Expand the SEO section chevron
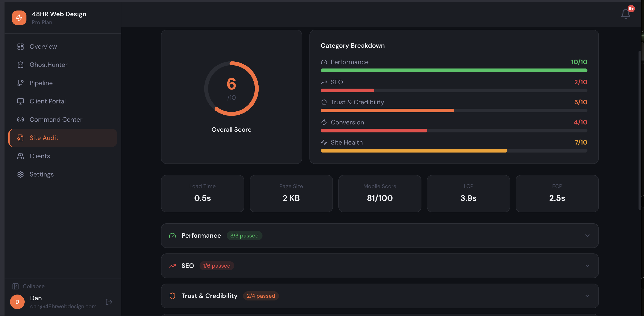Viewport: 644px width, 316px height. [587, 266]
